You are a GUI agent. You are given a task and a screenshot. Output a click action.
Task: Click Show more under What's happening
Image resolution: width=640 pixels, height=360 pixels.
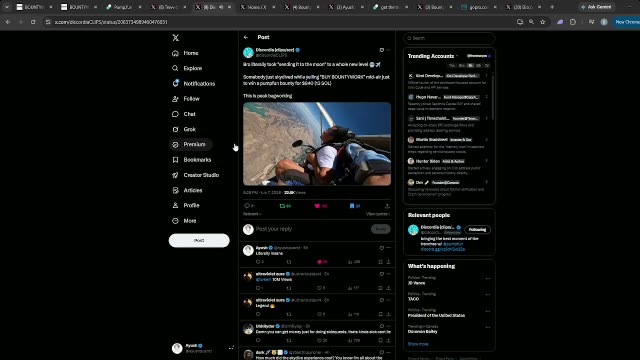tap(418, 344)
